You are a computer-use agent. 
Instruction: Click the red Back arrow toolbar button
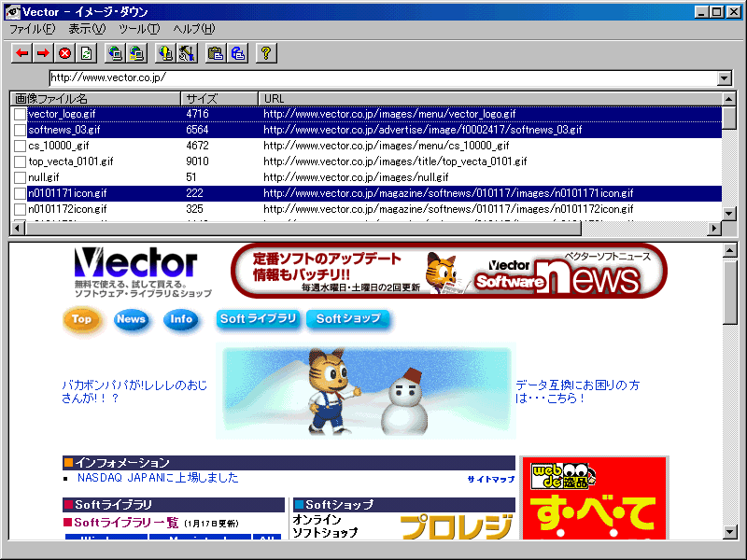pos(21,53)
